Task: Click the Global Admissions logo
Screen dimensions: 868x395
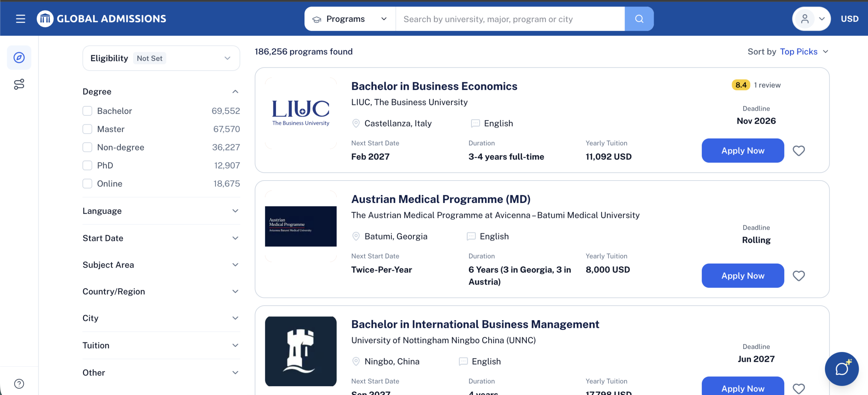Action: tap(101, 19)
